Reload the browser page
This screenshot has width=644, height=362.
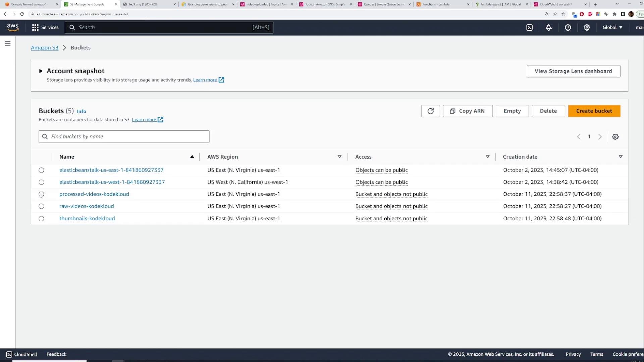coord(22,14)
